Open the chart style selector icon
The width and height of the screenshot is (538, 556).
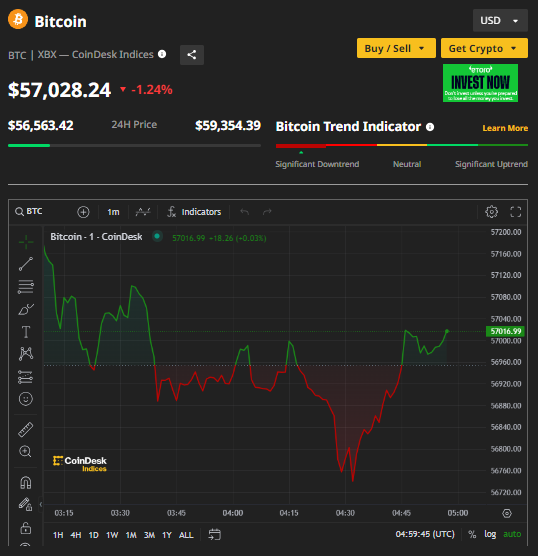coord(143,212)
